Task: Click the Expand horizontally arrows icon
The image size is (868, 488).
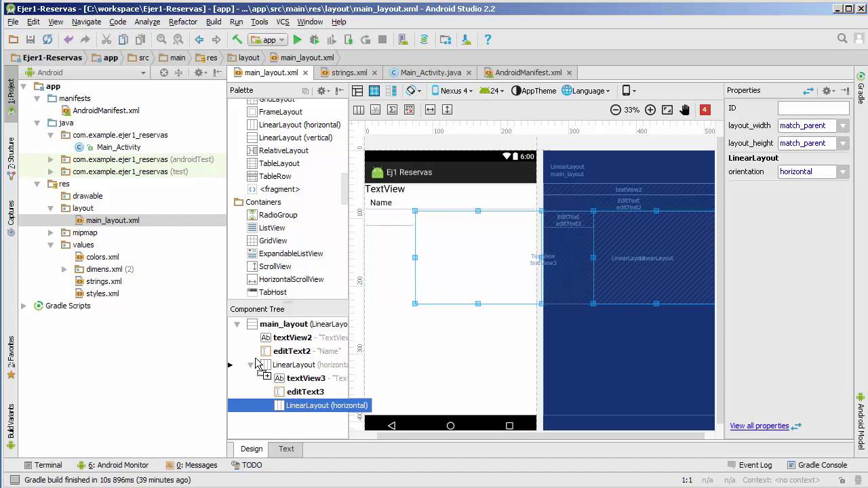Action: tap(430, 110)
